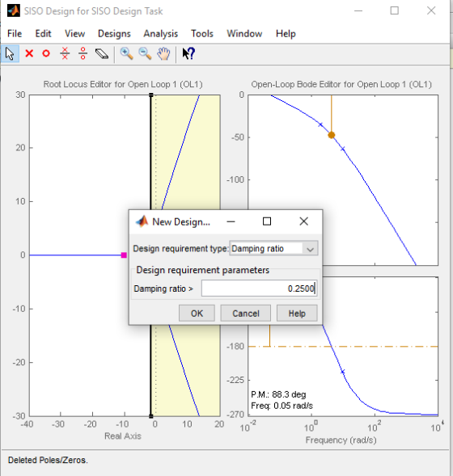Click the pole marker on lower phase curve
The image size is (453, 476).
(343, 371)
